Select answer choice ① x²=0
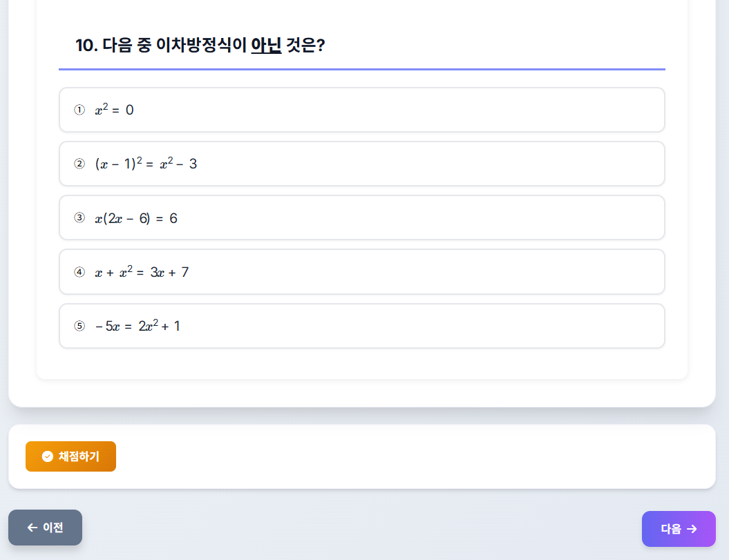Viewport: 729px width, 560px height. tap(362, 109)
